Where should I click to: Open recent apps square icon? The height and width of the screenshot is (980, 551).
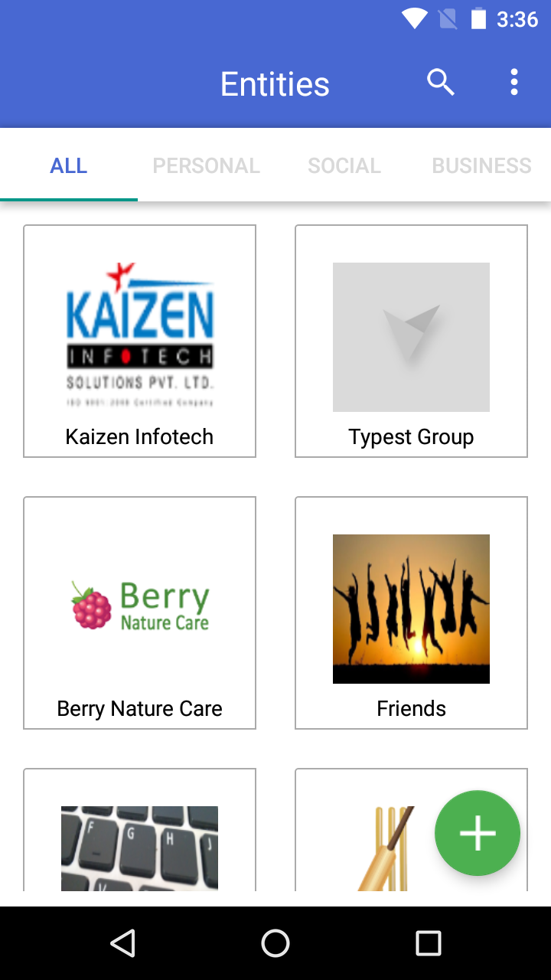pyautogui.click(x=429, y=943)
